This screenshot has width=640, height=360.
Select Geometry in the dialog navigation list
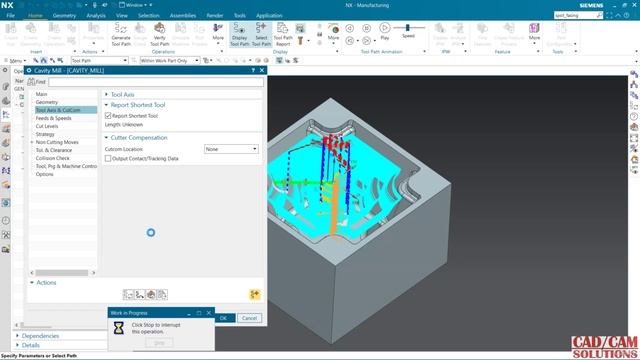pos(47,102)
